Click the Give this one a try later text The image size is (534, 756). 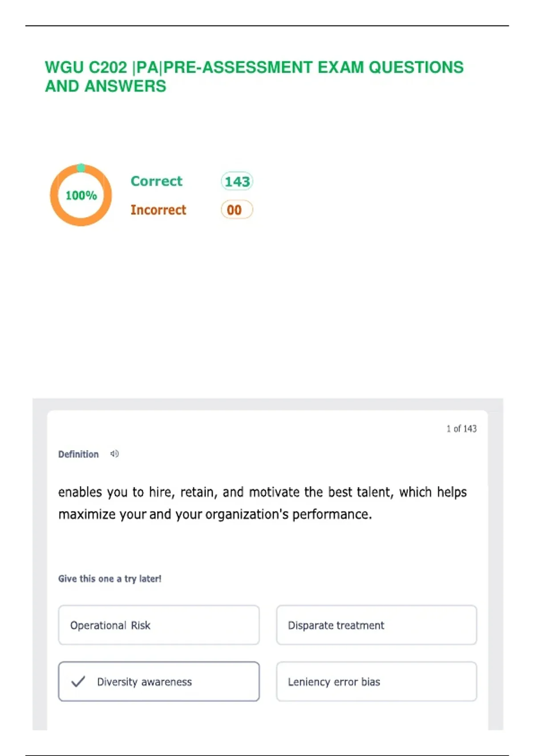110,579
